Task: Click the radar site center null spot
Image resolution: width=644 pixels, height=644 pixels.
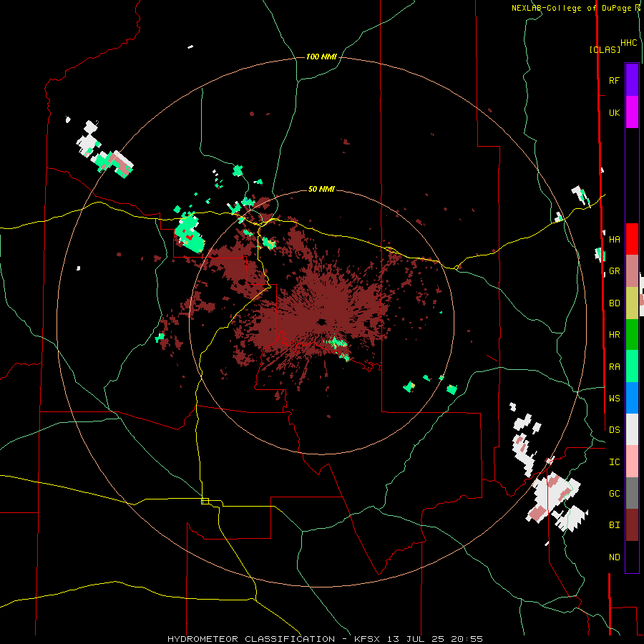Action: pos(321,321)
